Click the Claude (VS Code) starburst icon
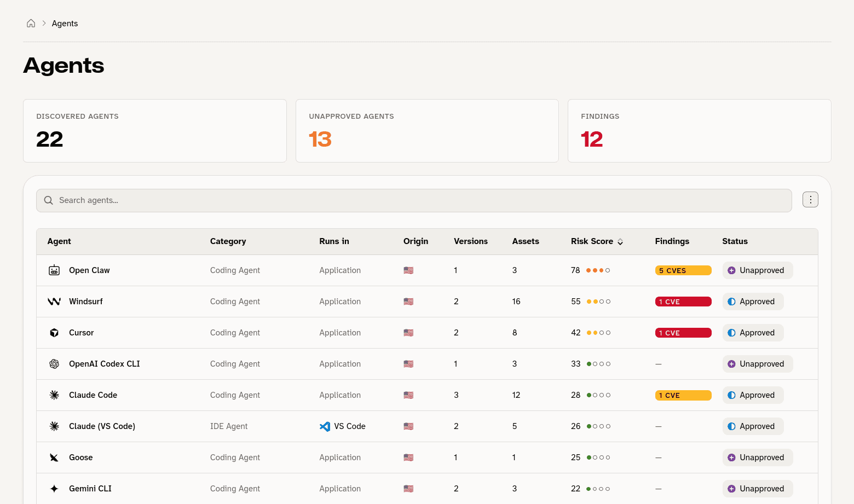Image resolution: width=854 pixels, height=504 pixels. 54,426
